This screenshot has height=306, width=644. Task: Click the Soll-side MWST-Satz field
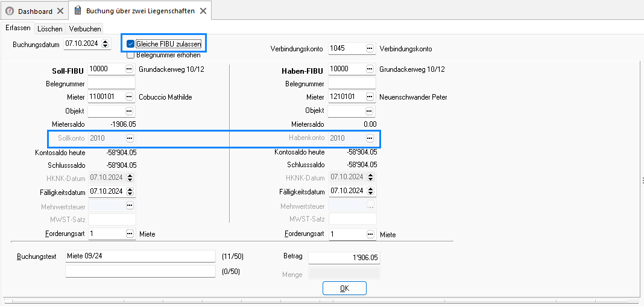(x=112, y=218)
